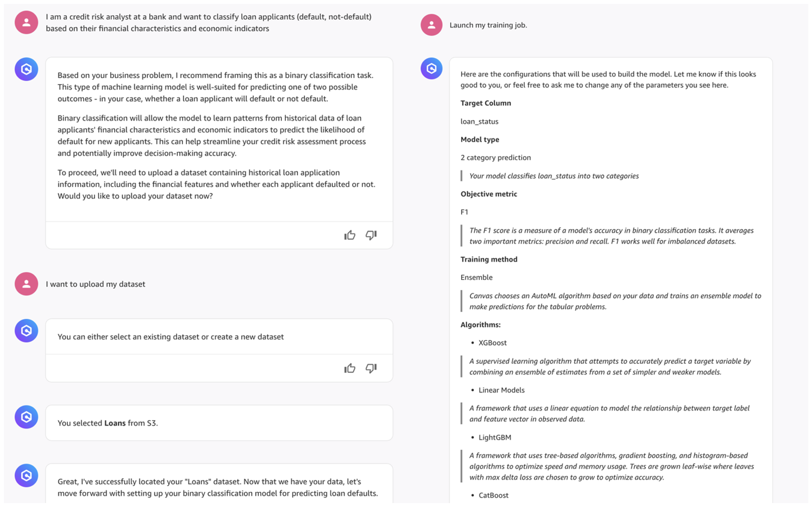Screen dimensions: 812x507
Task: Click the assistant avatar beside "You selected Loans from S3"
Action: (x=26, y=417)
